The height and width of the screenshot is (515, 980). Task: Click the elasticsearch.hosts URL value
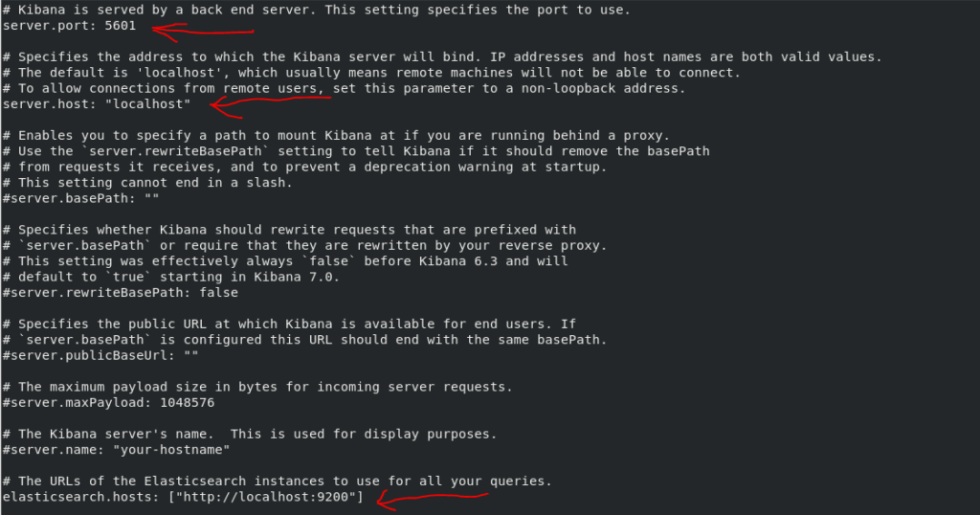tap(266, 497)
